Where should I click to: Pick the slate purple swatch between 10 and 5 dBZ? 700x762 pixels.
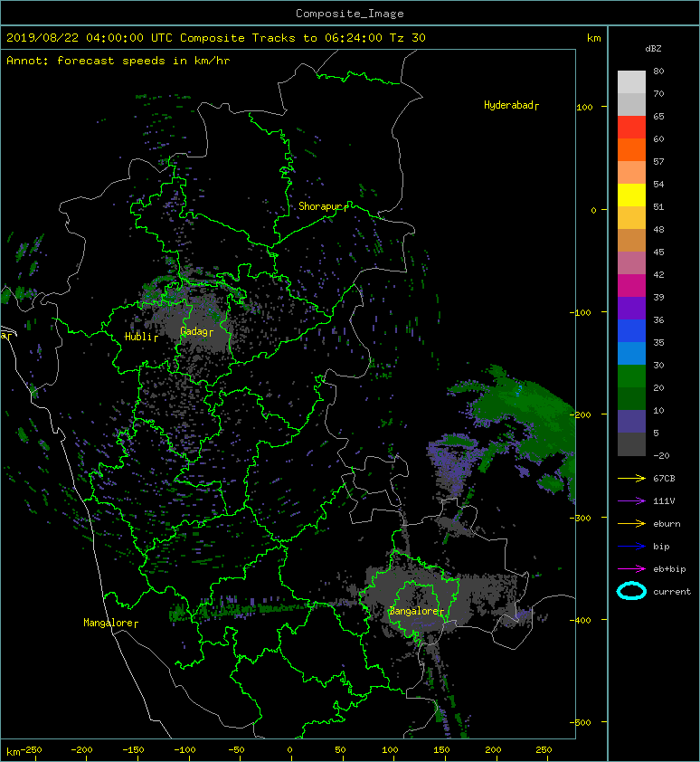coord(631,421)
